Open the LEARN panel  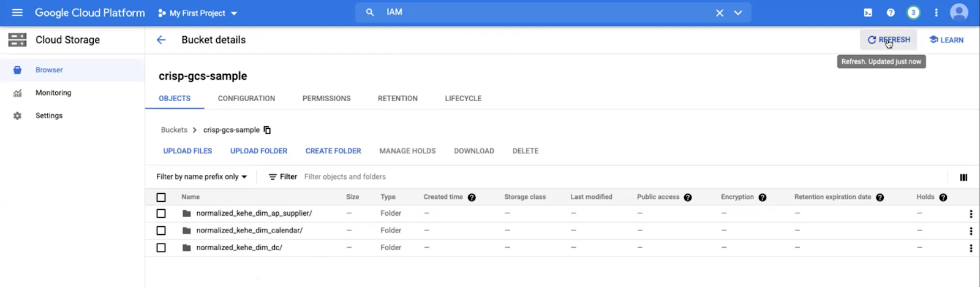pos(946,40)
